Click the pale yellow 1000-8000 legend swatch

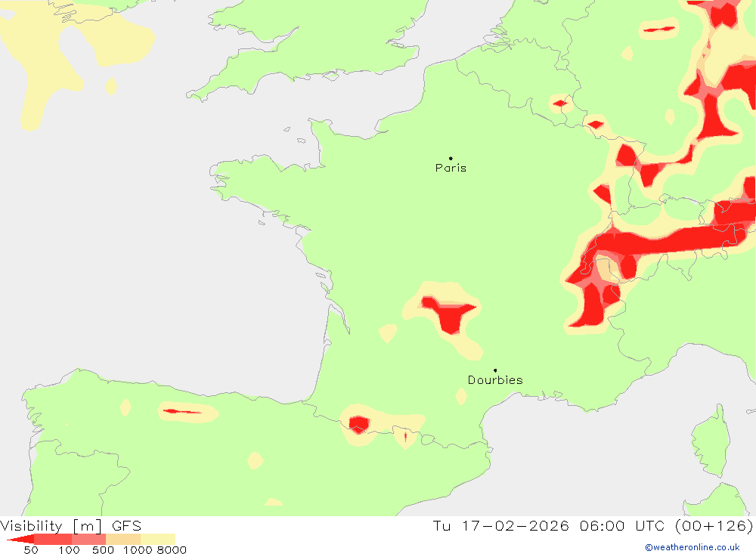coord(158,540)
